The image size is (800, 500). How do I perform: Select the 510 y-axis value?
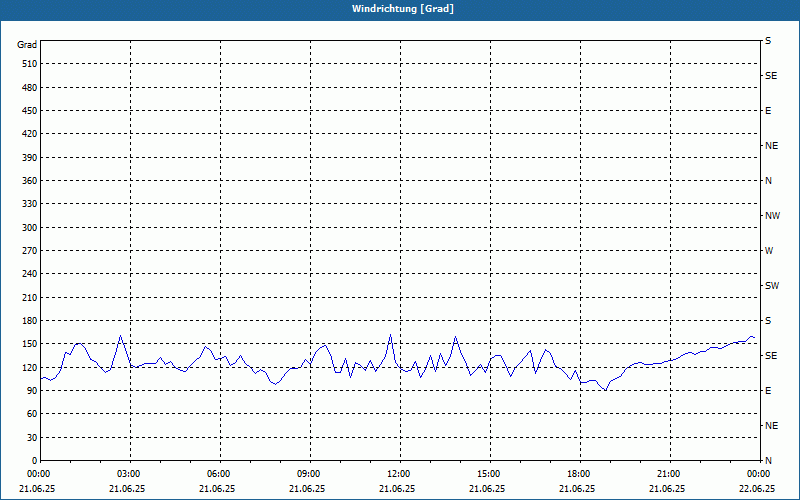[x=30, y=64]
